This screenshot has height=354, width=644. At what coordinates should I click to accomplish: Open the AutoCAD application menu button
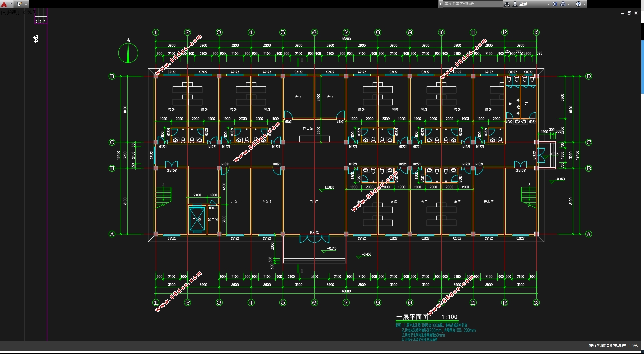(4, 4)
